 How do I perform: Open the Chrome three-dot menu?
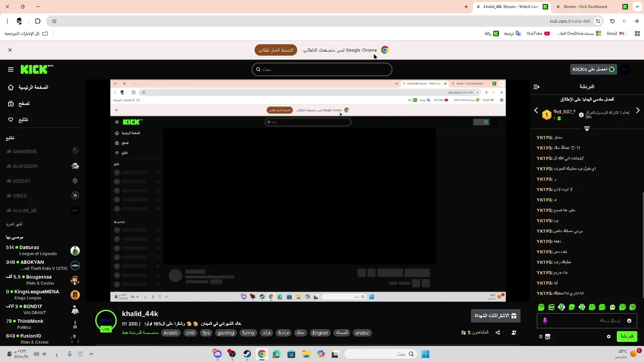[x=7, y=21]
